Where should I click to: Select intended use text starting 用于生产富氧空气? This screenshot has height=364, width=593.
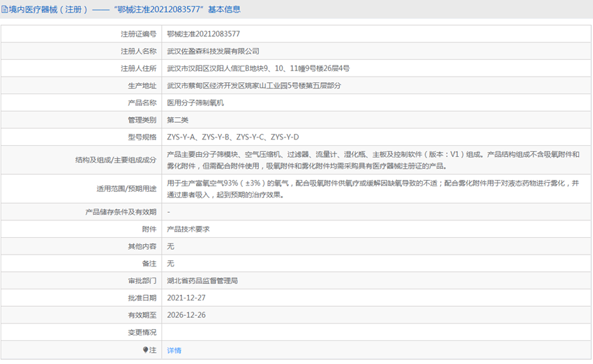click(373, 188)
